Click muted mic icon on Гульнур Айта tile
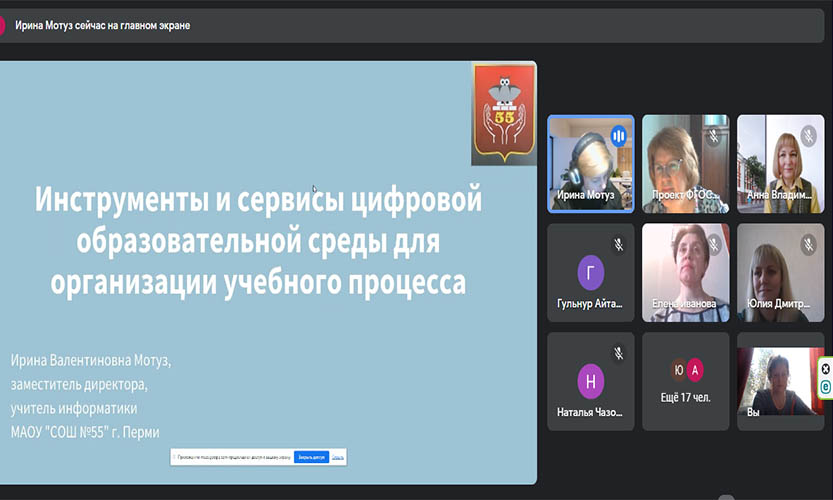The height and width of the screenshot is (500, 833). coord(619,244)
